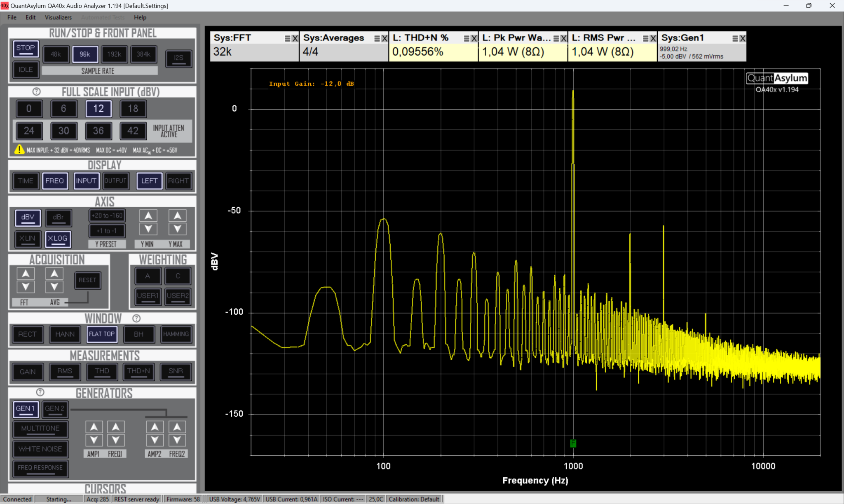
Task: Open the Visualizers menu
Action: [x=58, y=17]
